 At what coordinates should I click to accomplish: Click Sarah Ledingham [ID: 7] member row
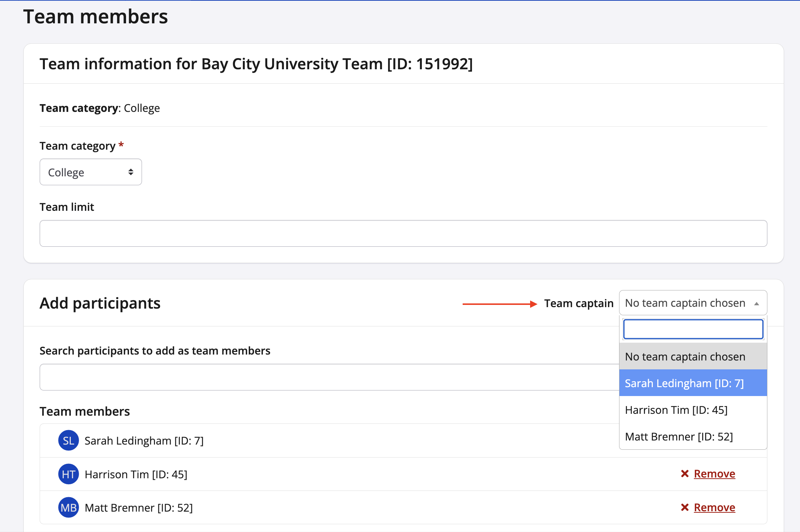coord(144,441)
